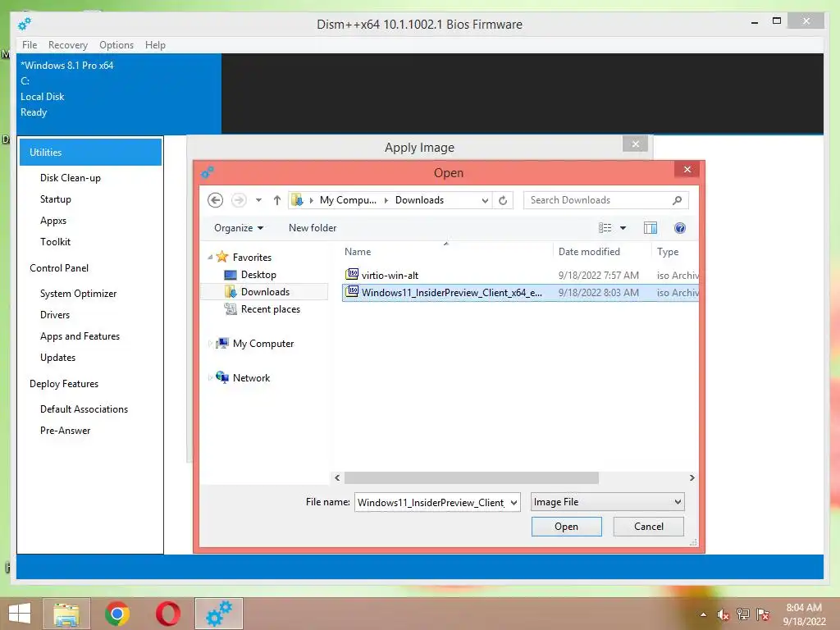
Task: Open System Optimizer
Action: coord(78,294)
